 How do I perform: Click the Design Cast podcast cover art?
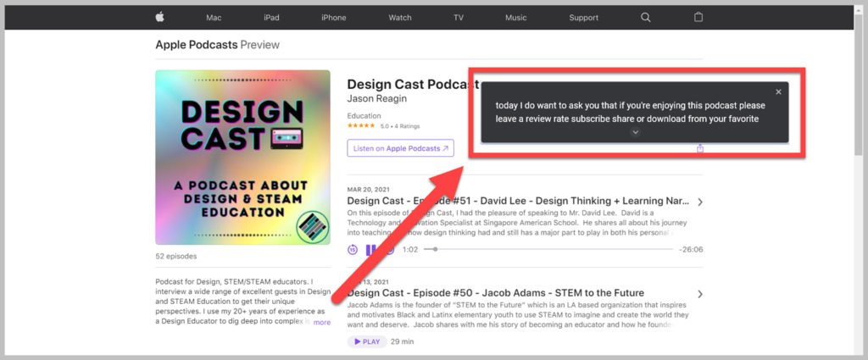click(x=242, y=157)
